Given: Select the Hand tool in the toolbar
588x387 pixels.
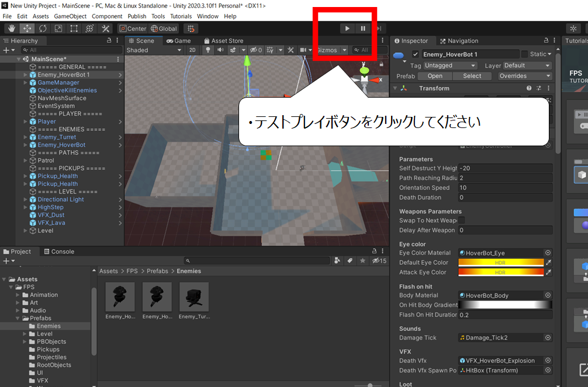Looking at the screenshot, I should 12,29.
